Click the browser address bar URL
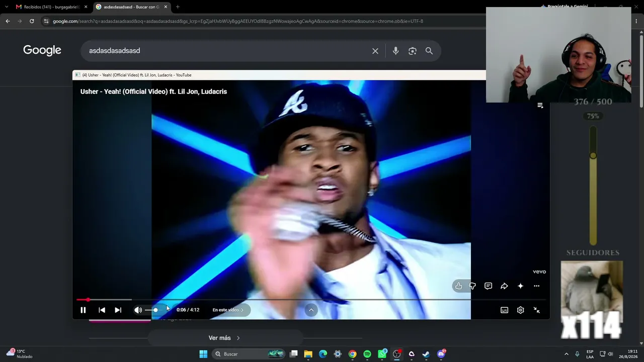This screenshot has width=644, height=362. tap(237, 21)
